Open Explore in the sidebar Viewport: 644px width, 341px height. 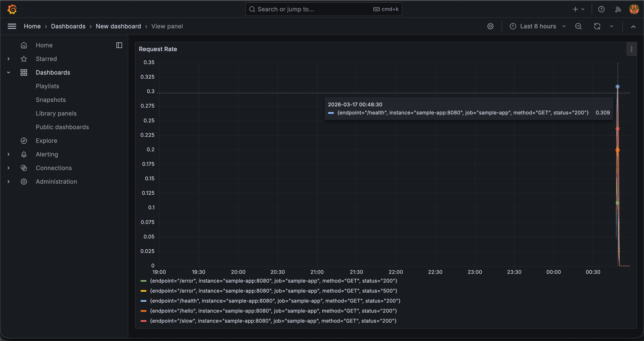pyautogui.click(x=46, y=141)
